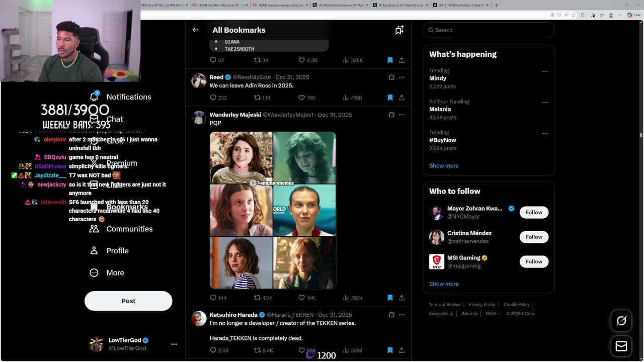Share Wanderley Majeski's post
Image resolution: width=644 pixels, height=362 pixels.
click(401, 298)
